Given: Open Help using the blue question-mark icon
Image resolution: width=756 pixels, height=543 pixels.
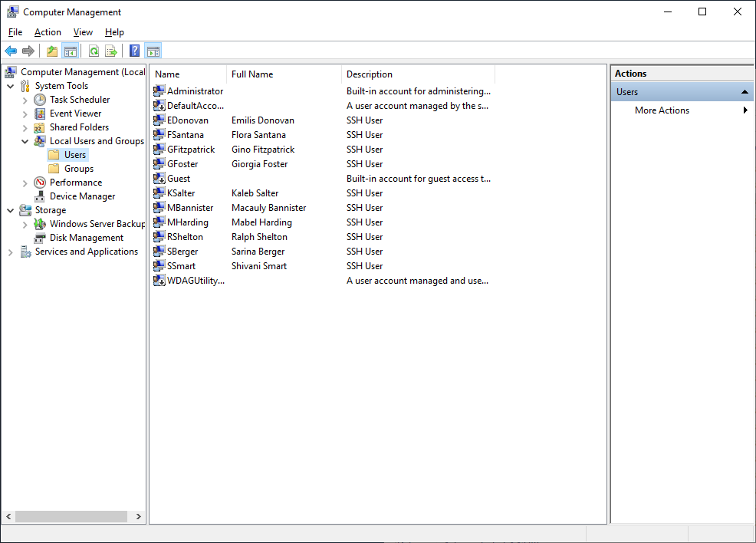Looking at the screenshot, I should [x=135, y=51].
